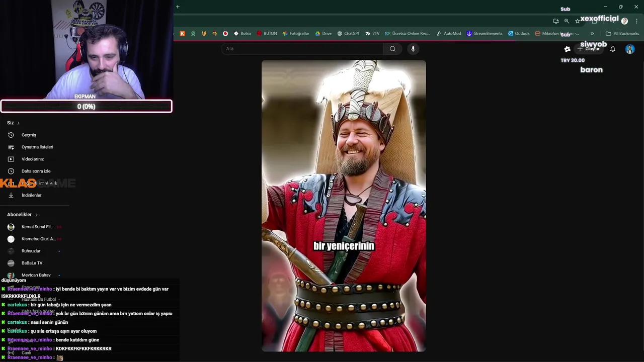Click the Ara search input field
Viewport: 644px width, 362px height.
coord(302,49)
